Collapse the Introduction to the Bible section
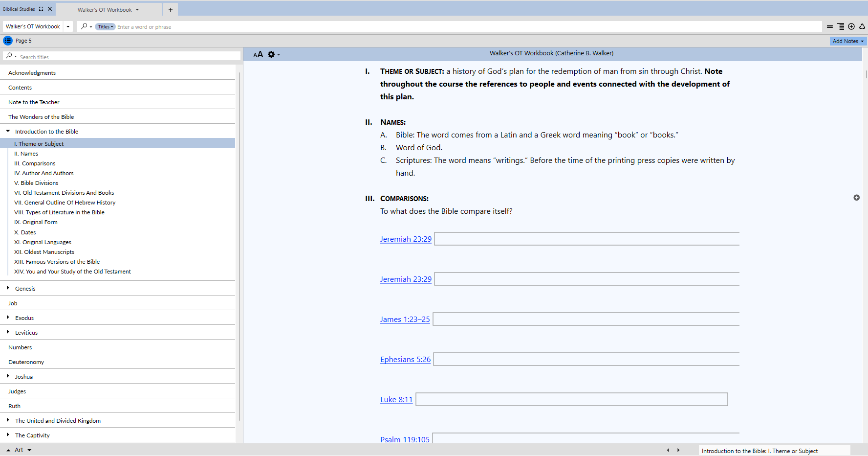868x456 pixels. click(x=8, y=131)
